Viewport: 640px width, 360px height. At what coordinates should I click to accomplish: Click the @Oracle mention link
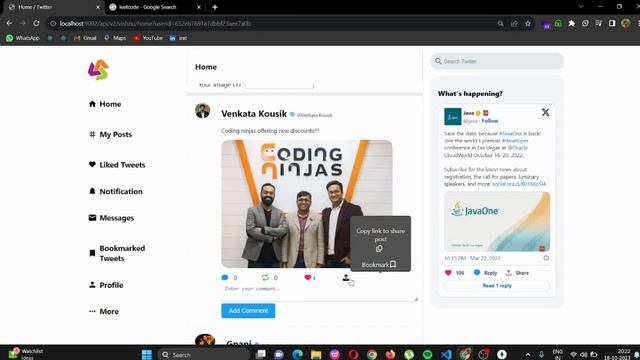(x=518, y=148)
